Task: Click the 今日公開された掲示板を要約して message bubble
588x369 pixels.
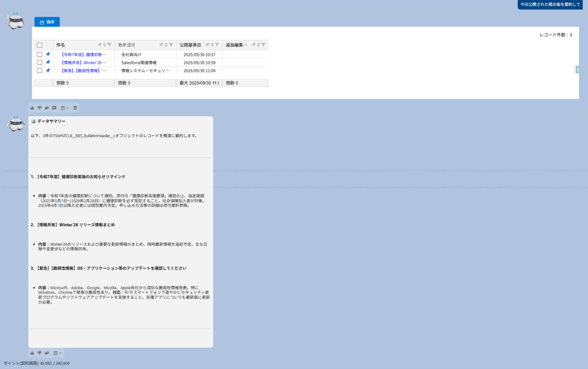Action: tap(551, 5)
